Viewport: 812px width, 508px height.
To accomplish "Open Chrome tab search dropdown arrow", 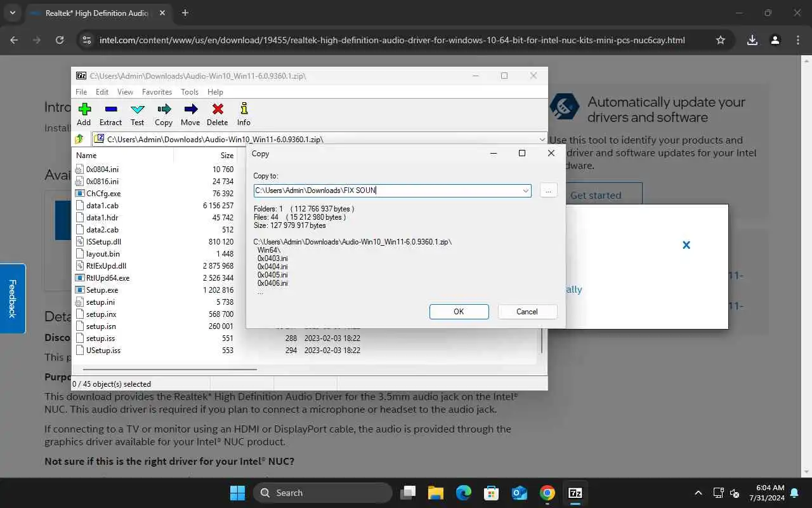I will pos(14,13).
